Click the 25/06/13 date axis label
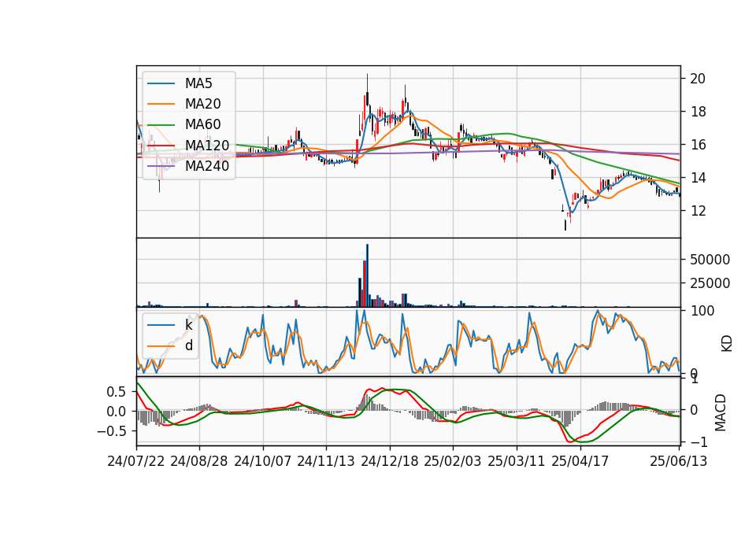756x543 pixels. pyautogui.click(x=679, y=461)
